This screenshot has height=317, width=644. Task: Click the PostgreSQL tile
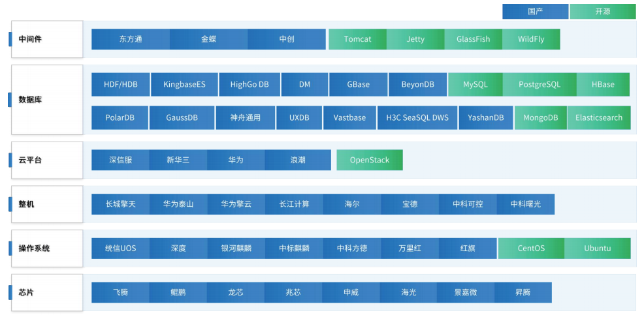pyautogui.click(x=539, y=85)
